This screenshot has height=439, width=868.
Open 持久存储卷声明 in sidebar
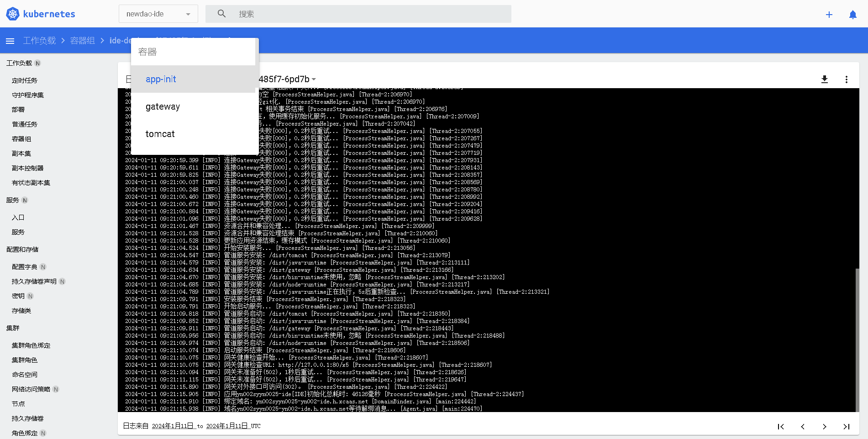(34, 281)
